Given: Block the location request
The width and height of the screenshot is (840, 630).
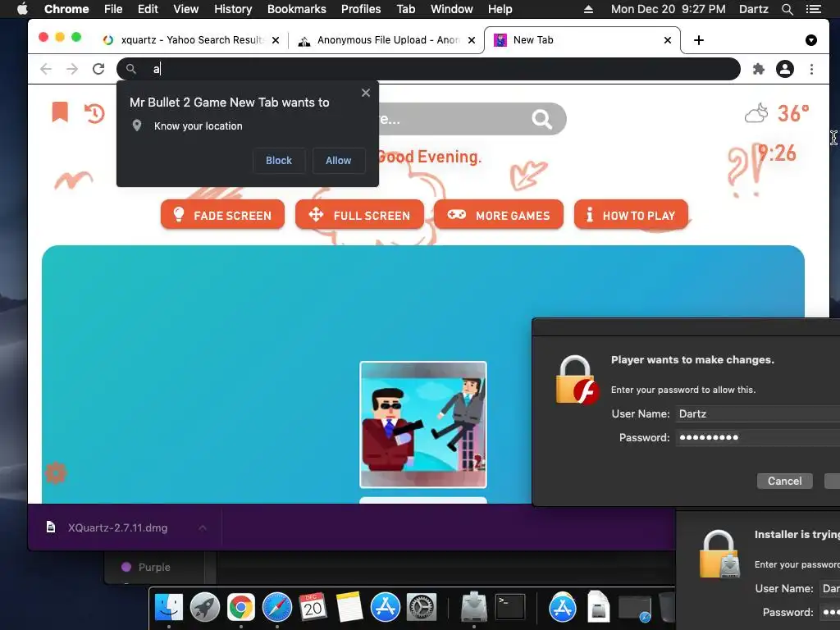Looking at the screenshot, I should point(279,160).
